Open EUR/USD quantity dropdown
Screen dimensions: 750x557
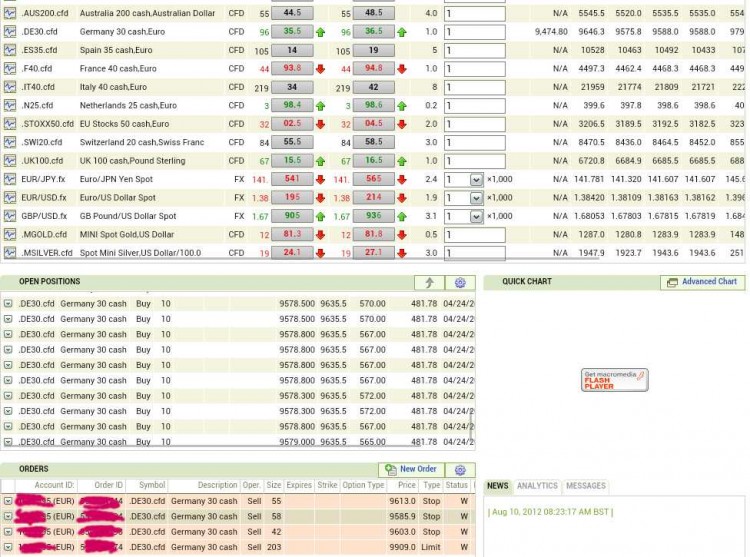476,198
